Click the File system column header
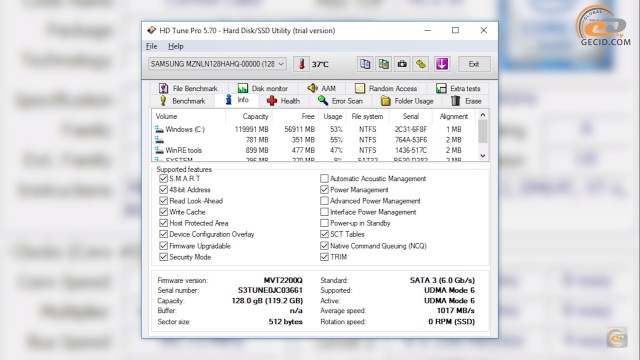The height and width of the screenshot is (360, 640). 367,116
